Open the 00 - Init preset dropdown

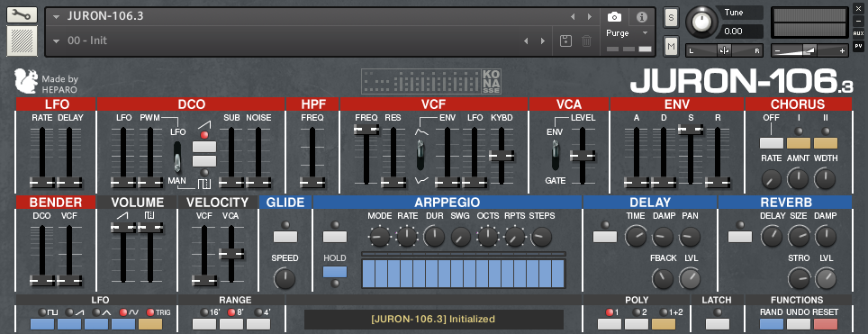click(56, 41)
